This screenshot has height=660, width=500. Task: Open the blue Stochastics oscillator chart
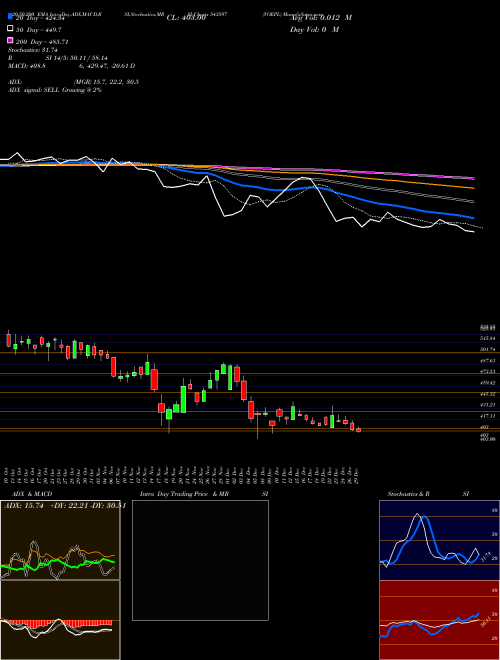coord(439,540)
